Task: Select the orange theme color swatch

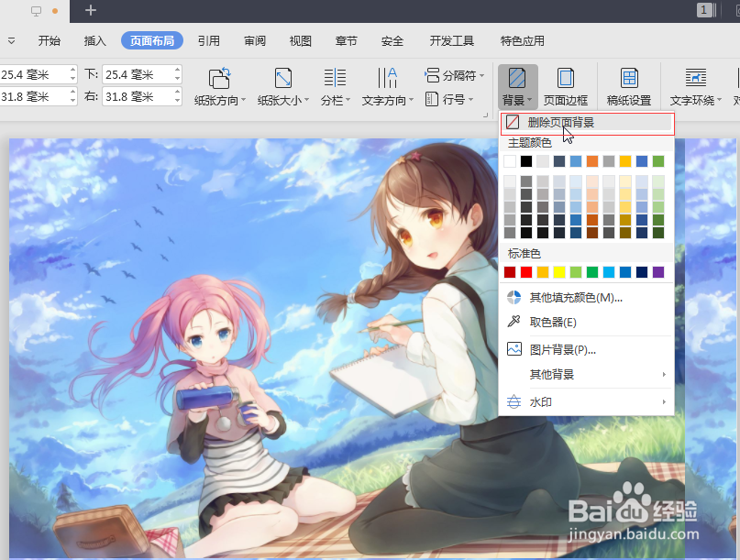Action: click(592, 161)
